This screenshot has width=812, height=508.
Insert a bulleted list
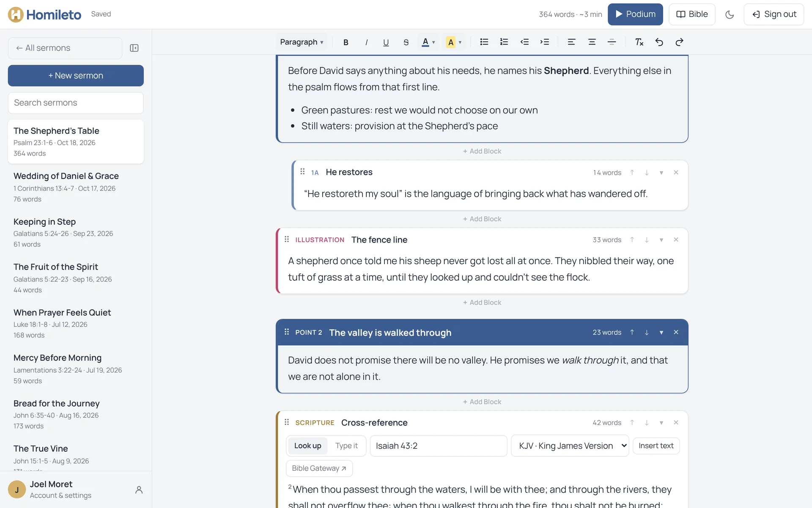[484, 42]
